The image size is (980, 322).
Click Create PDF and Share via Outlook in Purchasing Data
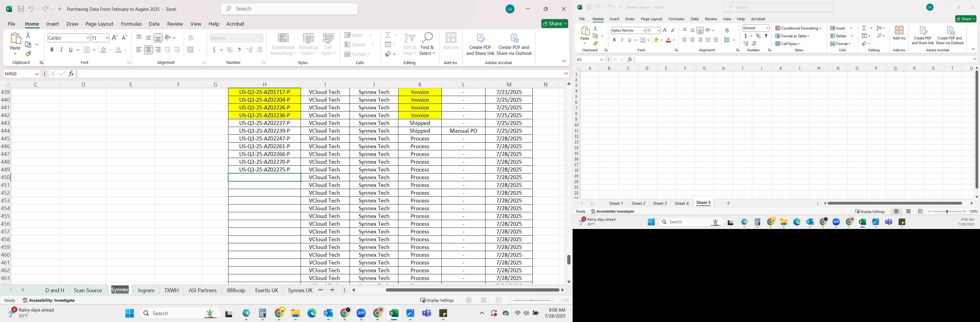pyautogui.click(x=514, y=44)
